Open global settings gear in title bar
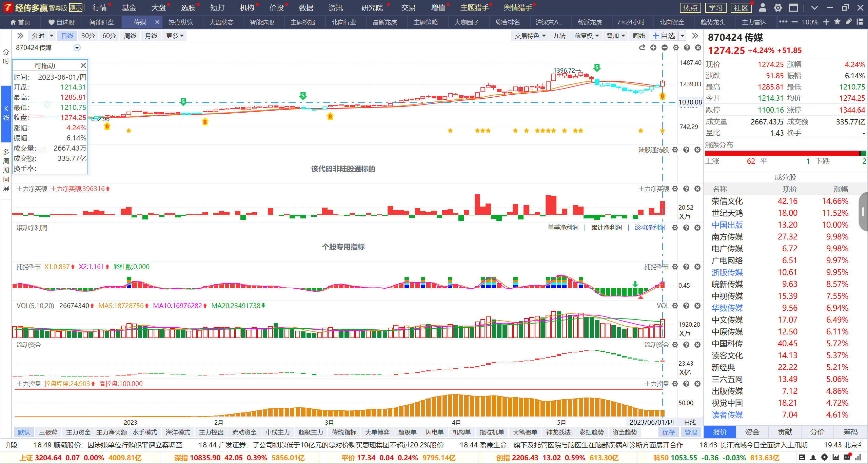The height and width of the screenshot is (464, 868). click(x=778, y=7)
